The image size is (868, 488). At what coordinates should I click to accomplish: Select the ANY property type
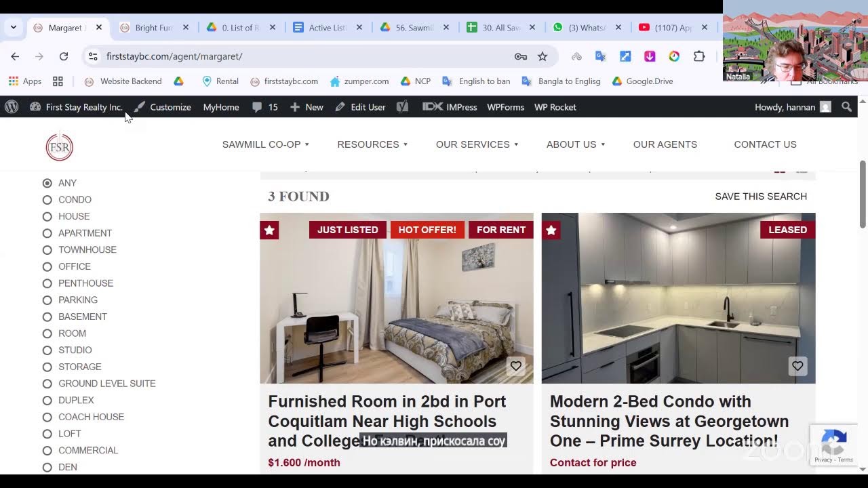click(47, 183)
